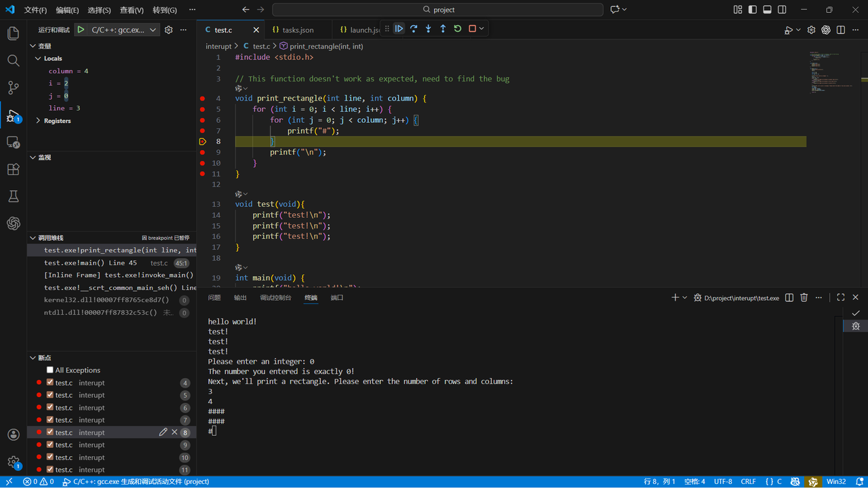This screenshot has height=488, width=868.
Task: Click the Restart debug session icon
Action: [x=458, y=29]
